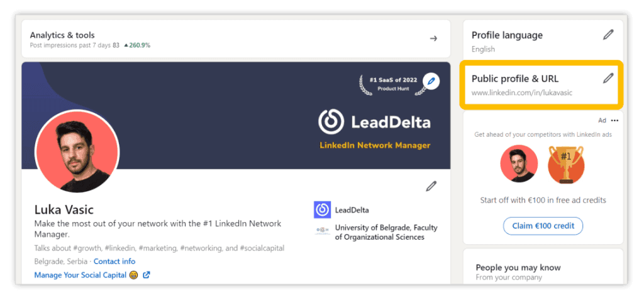Open University of Belgrade logo icon
This screenshot has height=299, width=644.
point(322,230)
